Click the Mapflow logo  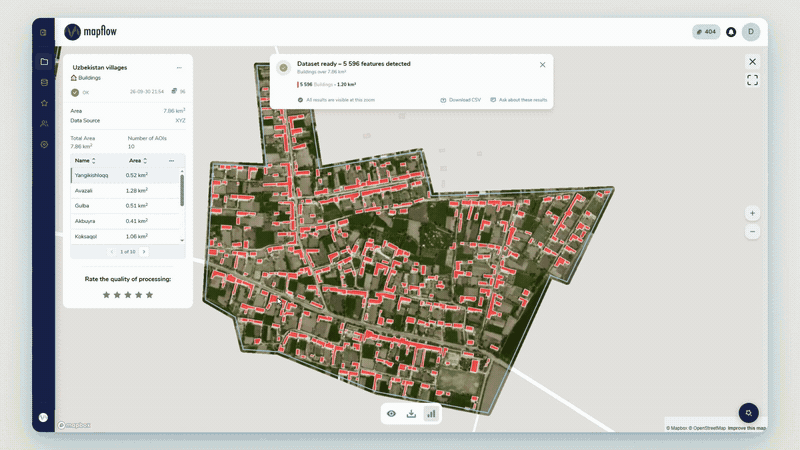91,32
